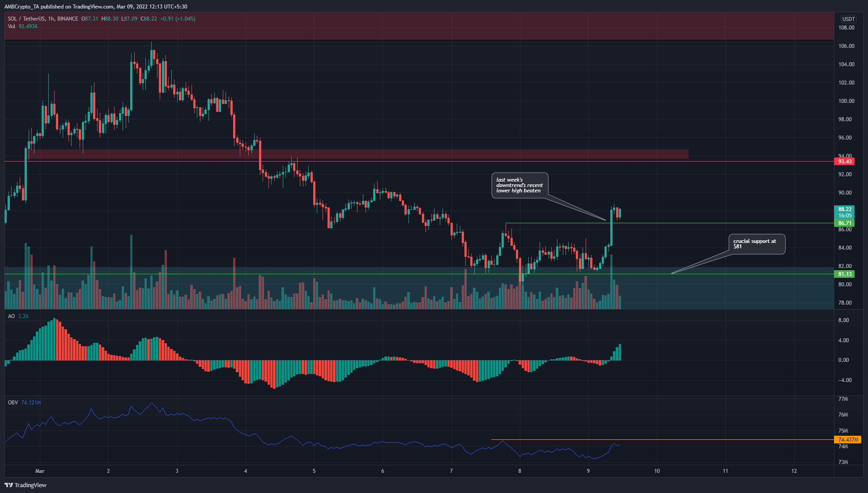This screenshot has width=868, height=493.
Task: Select the 81.13 support price label
Action: click(844, 274)
